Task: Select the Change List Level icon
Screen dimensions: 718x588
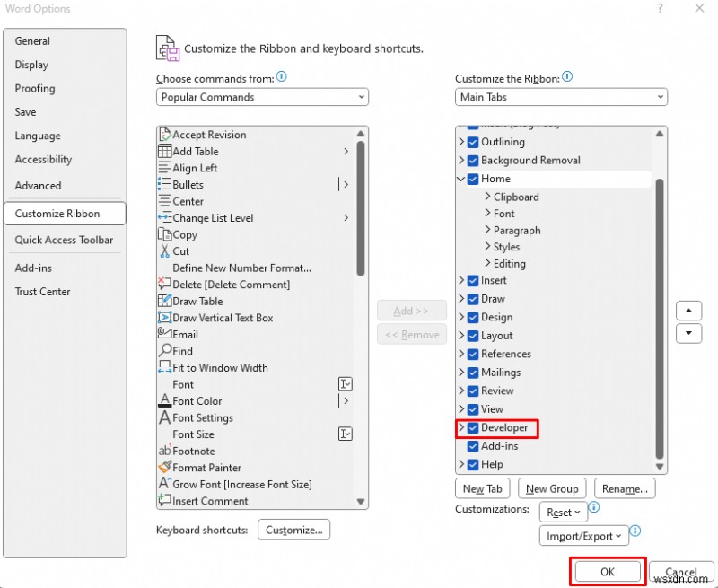Action: pos(164,217)
